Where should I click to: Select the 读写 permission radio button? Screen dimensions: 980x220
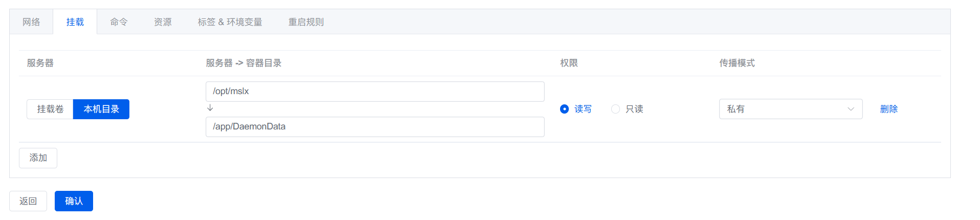point(565,109)
